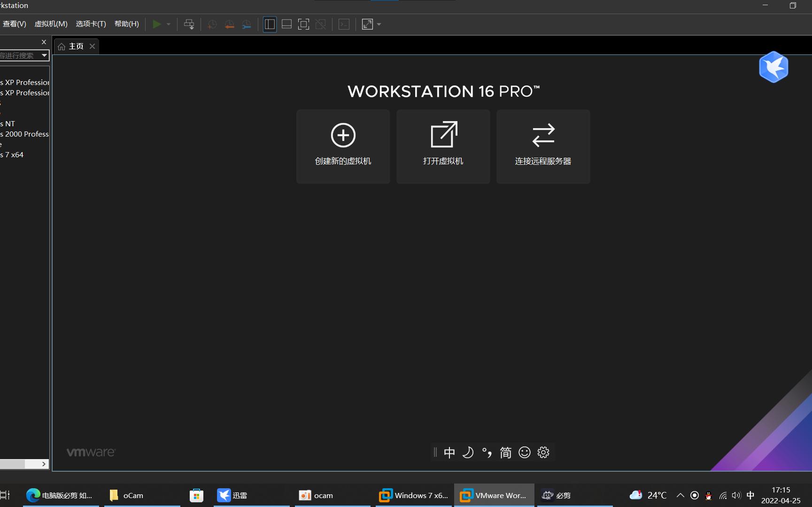Click the QQ penguin tray icon
Image resolution: width=812 pixels, height=507 pixels.
709,496
